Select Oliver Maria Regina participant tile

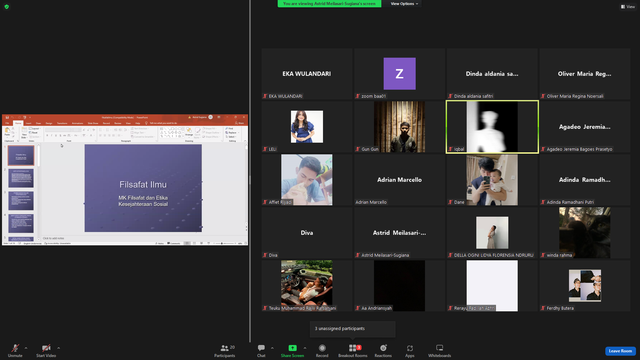tap(585, 73)
